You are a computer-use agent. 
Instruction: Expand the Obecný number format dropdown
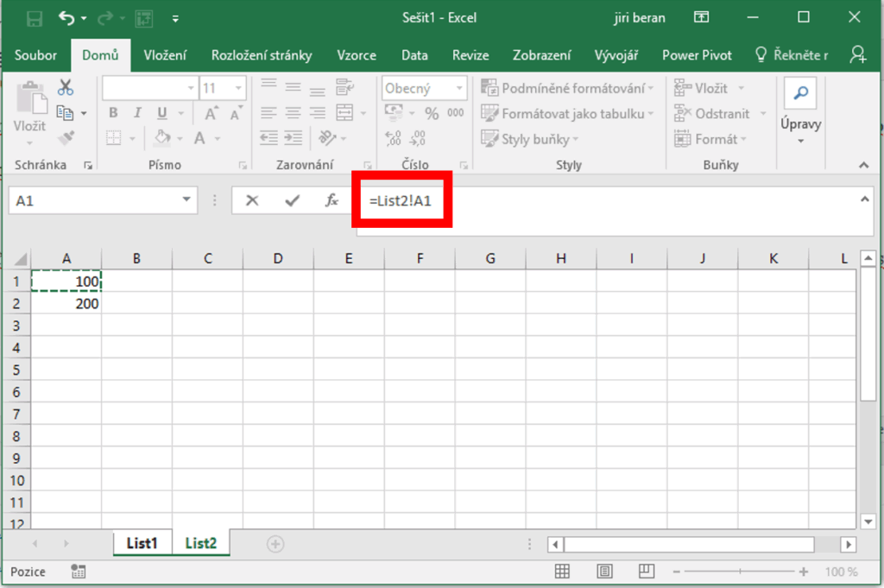click(x=458, y=88)
